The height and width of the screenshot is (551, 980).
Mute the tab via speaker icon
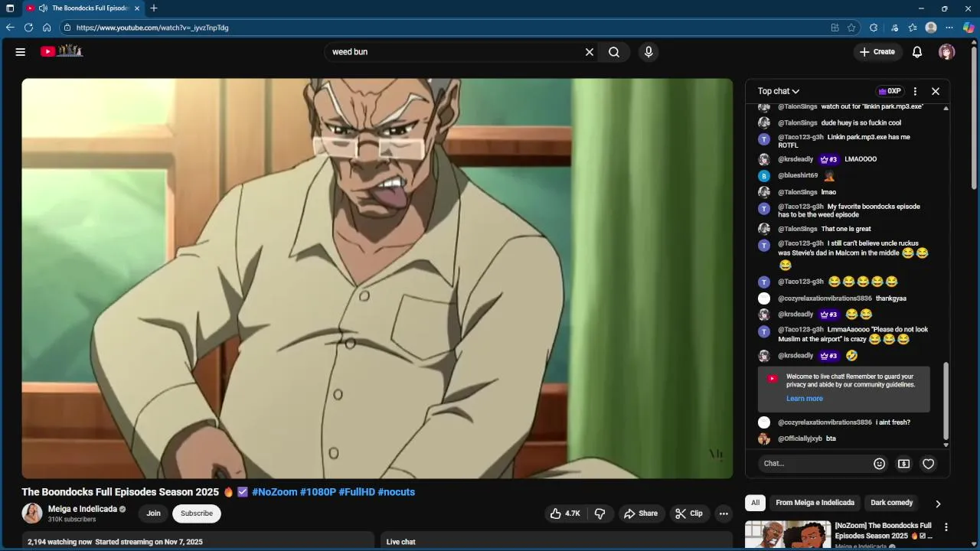(x=43, y=8)
